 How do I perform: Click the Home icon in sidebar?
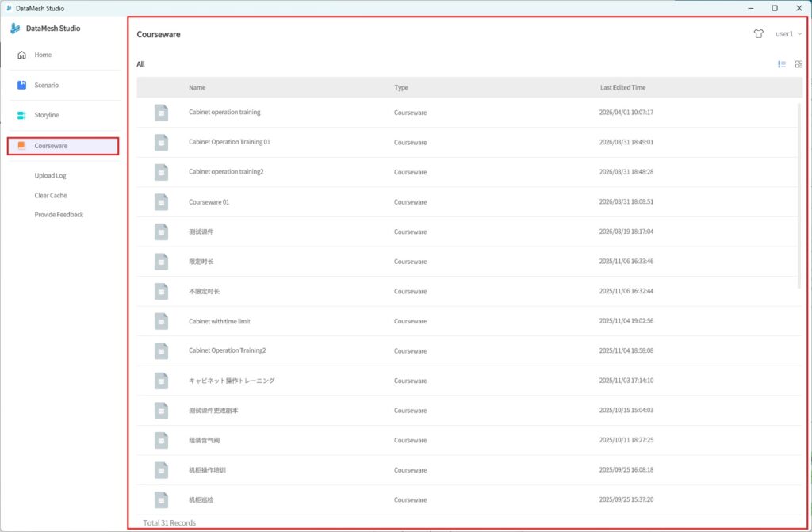click(21, 55)
